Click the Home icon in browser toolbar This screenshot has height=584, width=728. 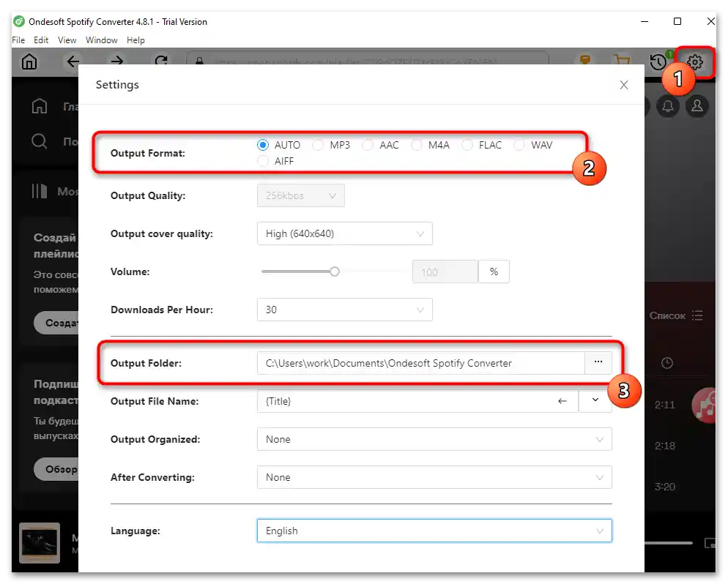(29, 61)
